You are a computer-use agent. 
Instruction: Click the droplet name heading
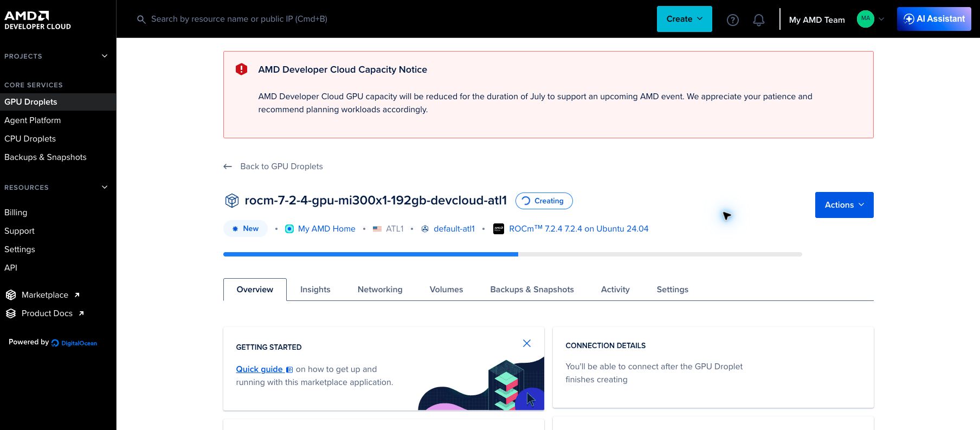pyautogui.click(x=376, y=201)
